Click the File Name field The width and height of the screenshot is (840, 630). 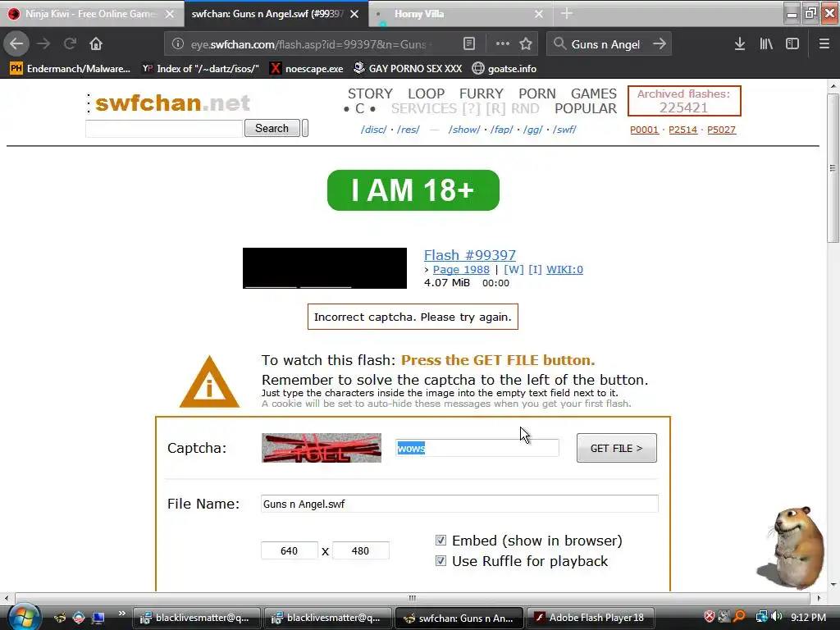point(459,504)
